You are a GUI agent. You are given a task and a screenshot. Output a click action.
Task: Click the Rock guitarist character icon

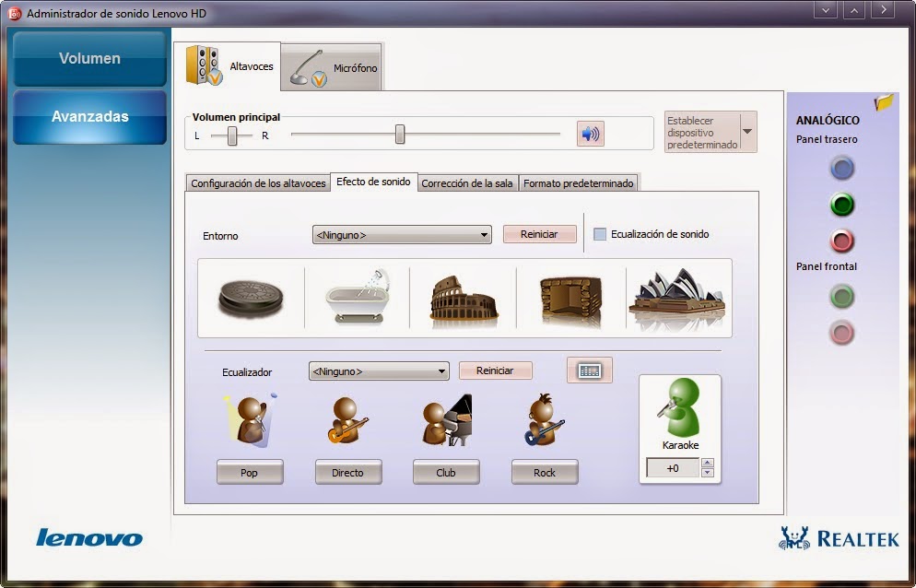tap(545, 419)
